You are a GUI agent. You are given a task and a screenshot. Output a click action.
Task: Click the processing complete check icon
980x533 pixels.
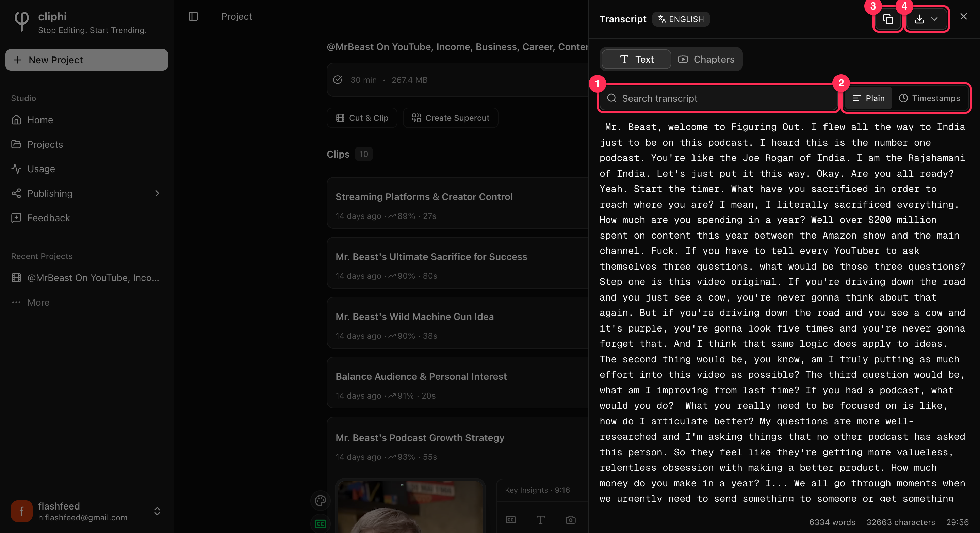338,80
